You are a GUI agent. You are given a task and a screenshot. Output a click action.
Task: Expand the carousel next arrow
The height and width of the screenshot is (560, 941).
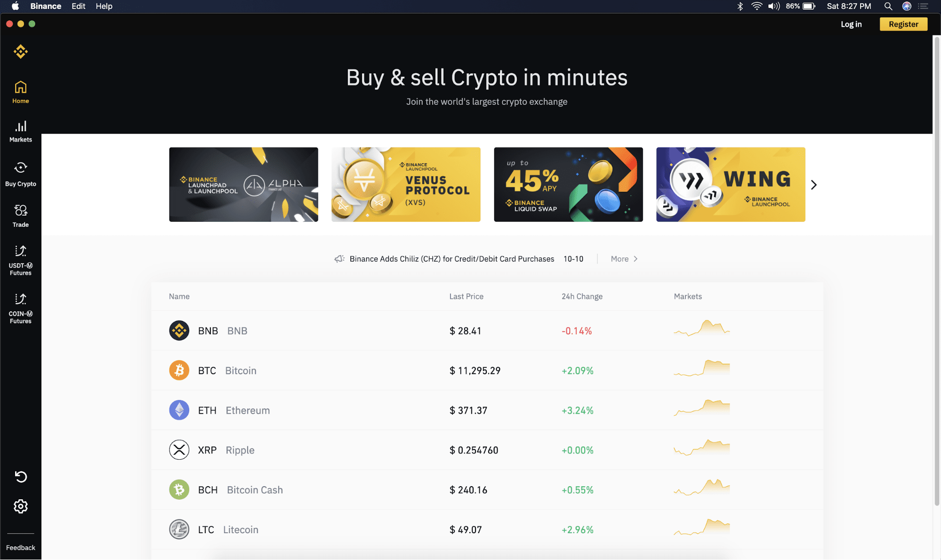point(813,184)
